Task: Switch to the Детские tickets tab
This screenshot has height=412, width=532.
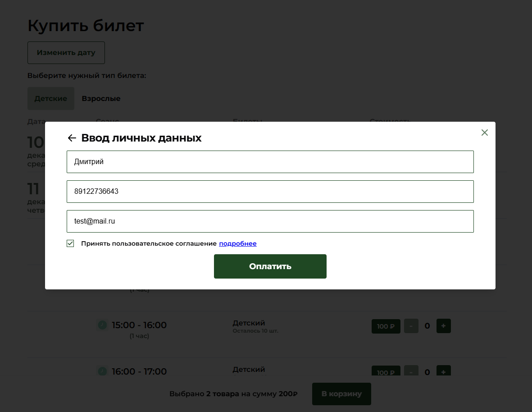Action: (x=50, y=98)
